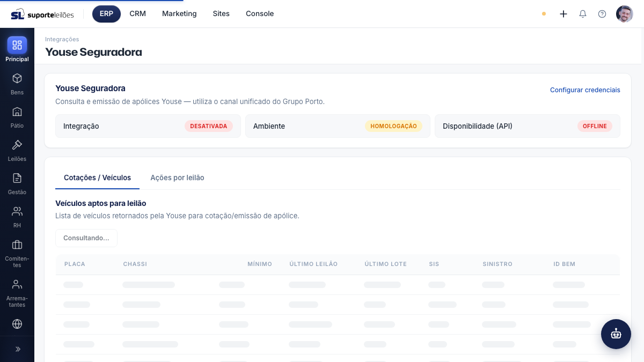This screenshot has width=644, height=362.
Task: Open Gestão document icon
Action: pos(17,178)
